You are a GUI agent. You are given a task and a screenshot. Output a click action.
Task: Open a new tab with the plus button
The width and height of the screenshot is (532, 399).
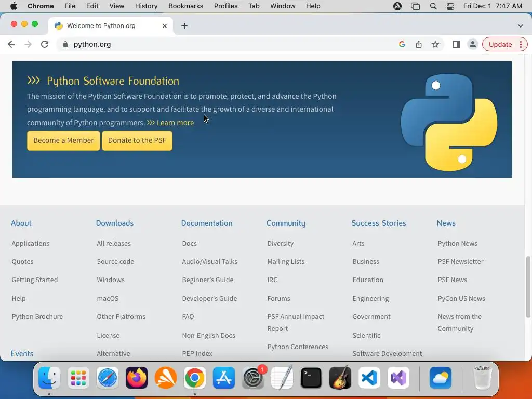point(184,26)
